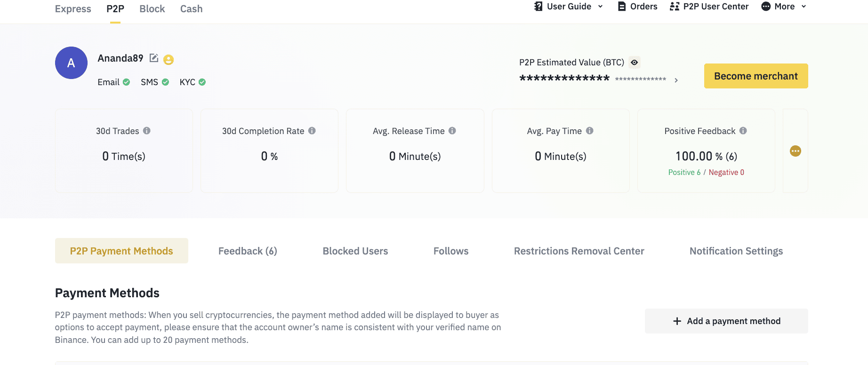Click the Positive Feedback info icon
Image resolution: width=868 pixels, height=365 pixels.
coord(743,131)
